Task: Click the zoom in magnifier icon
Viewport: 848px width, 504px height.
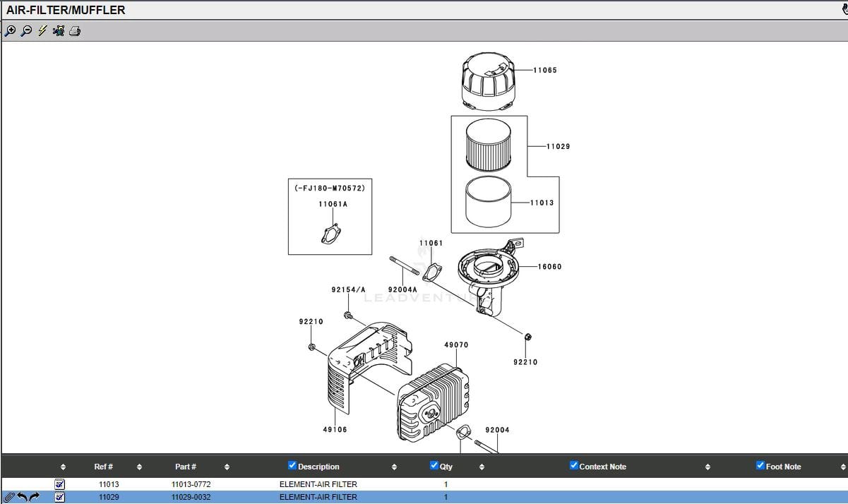Action: coord(10,31)
